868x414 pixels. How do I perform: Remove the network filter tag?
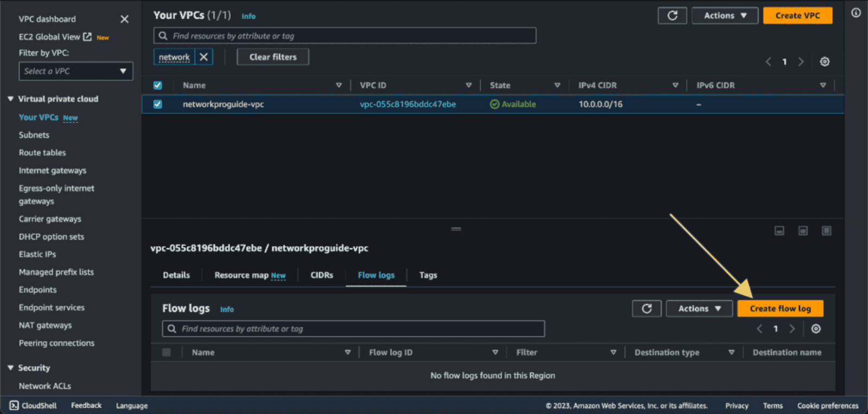pos(204,57)
